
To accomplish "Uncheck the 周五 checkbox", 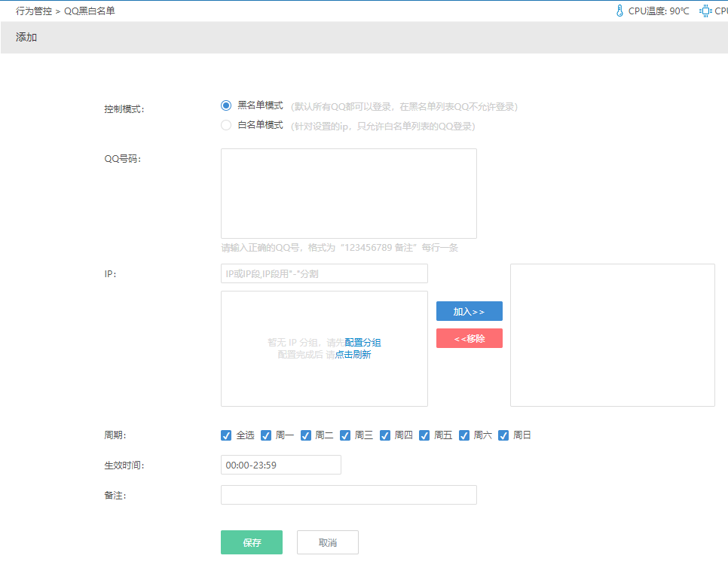I will coord(424,435).
